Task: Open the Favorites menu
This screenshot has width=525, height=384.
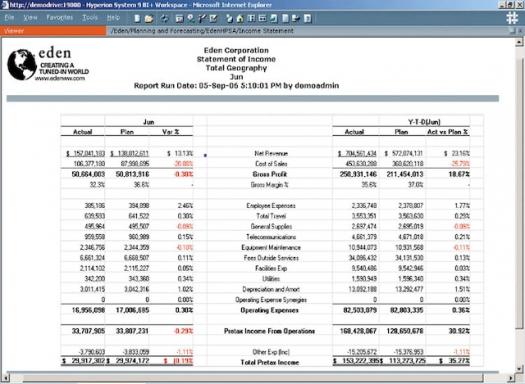Action: [60, 17]
